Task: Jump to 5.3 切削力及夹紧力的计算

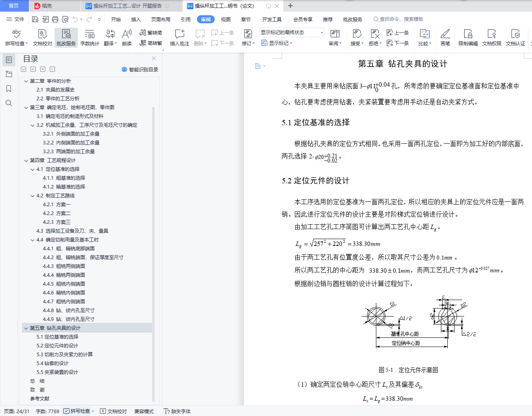Action: coord(65,355)
